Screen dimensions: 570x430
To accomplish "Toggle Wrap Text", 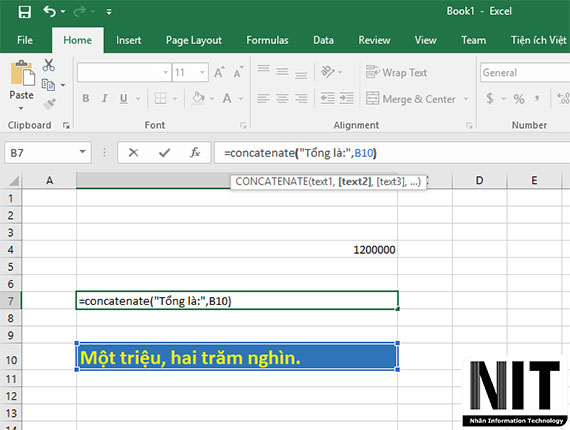I will pyautogui.click(x=396, y=72).
